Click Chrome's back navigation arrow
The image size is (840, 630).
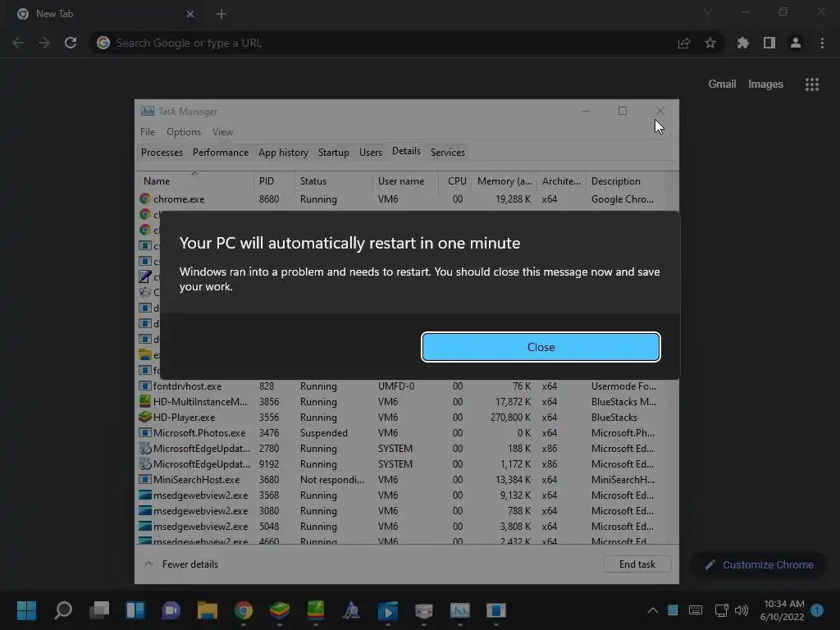18,43
